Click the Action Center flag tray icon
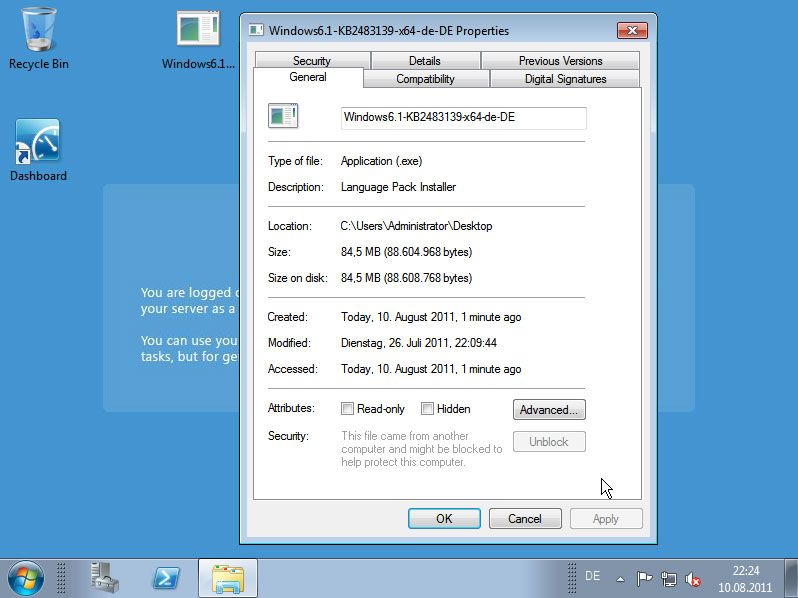This screenshot has width=798, height=598. (644, 579)
